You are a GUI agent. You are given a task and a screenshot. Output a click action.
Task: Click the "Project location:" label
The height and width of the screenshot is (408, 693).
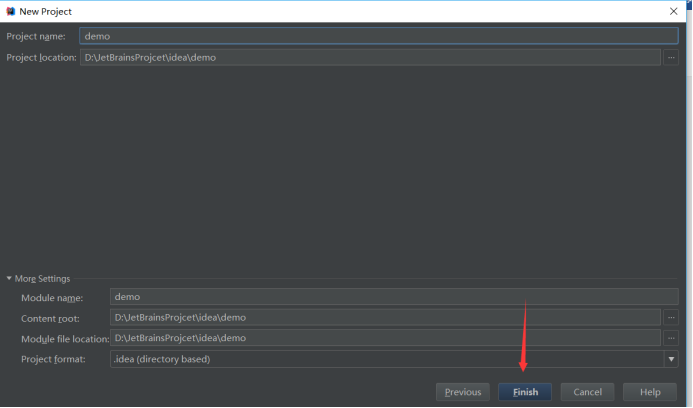42,57
